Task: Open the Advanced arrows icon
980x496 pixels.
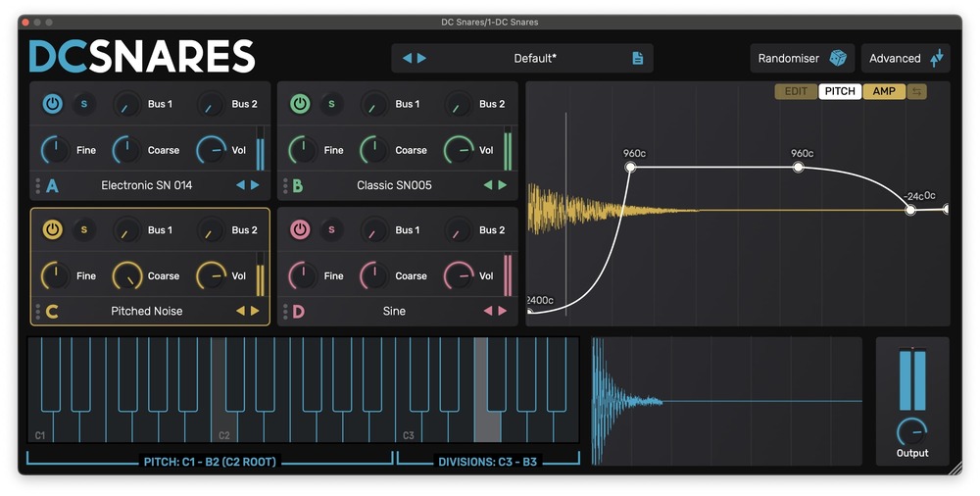Action: 936,58
